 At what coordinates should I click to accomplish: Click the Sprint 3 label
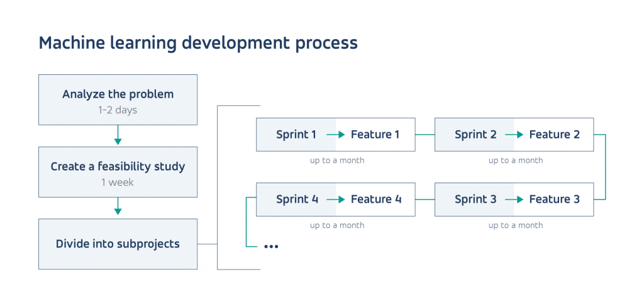point(475,200)
